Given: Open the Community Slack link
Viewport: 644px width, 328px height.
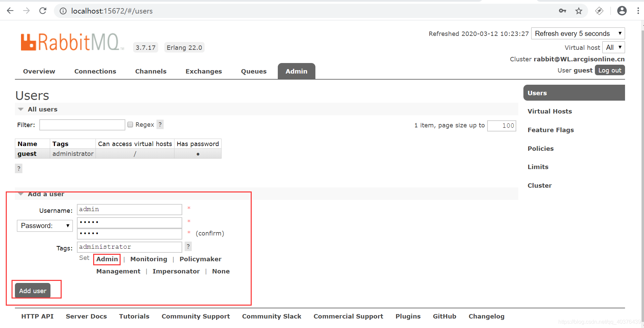Looking at the screenshot, I should pos(272,316).
